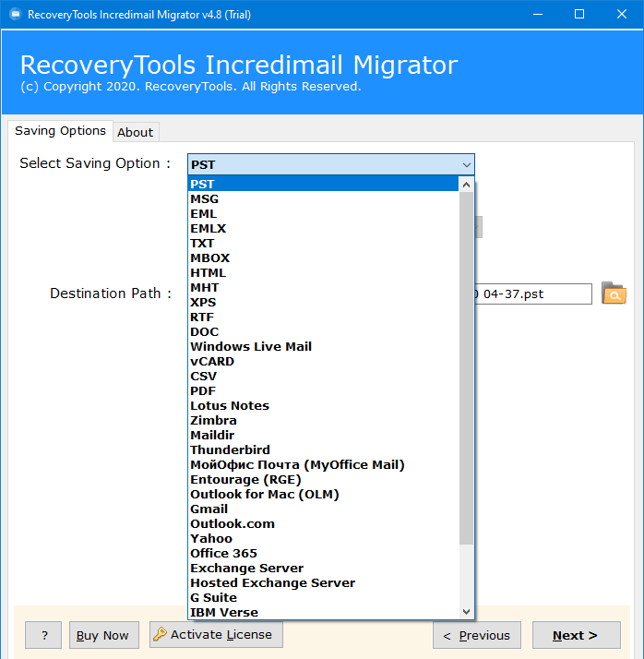Select MyOffice Mail option
The width and height of the screenshot is (644, 659).
pyautogui.click(x=323, y=464)
